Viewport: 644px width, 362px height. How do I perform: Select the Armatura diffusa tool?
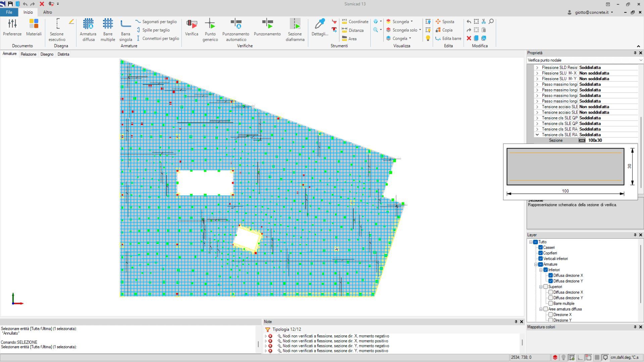click(88, 29)
